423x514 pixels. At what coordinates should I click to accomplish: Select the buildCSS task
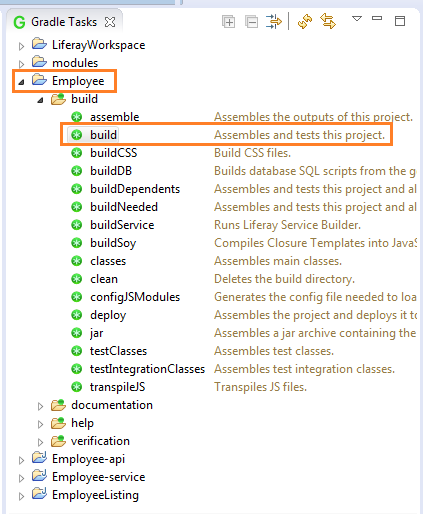point(113,153)
